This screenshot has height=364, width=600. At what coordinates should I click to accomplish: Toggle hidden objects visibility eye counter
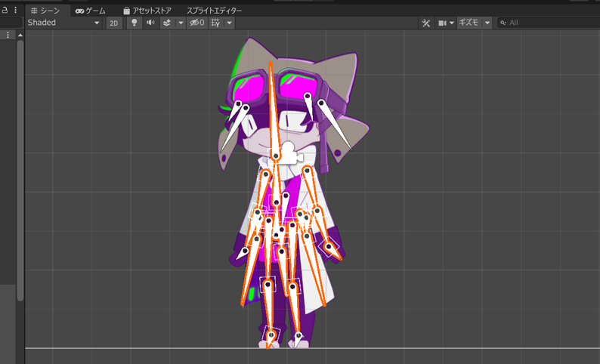pyautogui.click(x=197, y=23)
